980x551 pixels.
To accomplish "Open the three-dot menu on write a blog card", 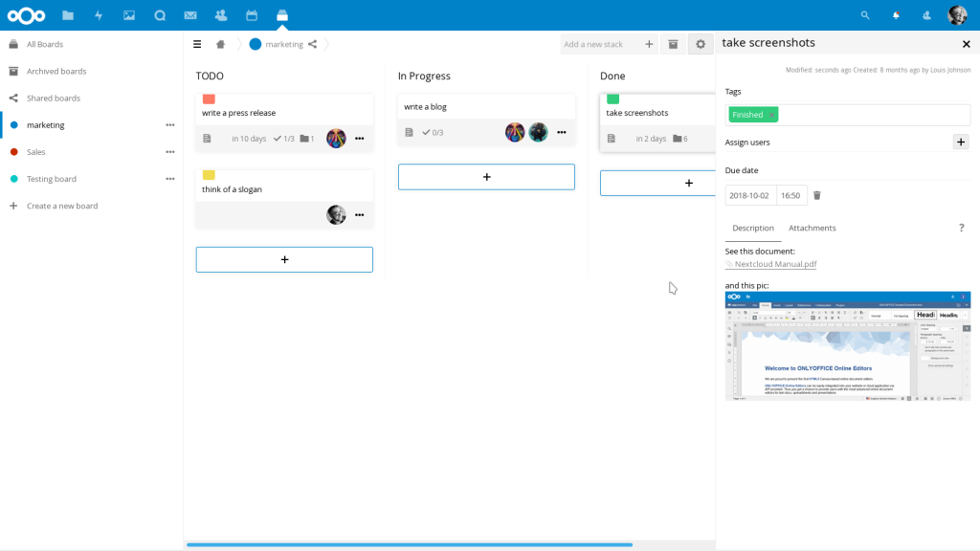I will [562, 132].
